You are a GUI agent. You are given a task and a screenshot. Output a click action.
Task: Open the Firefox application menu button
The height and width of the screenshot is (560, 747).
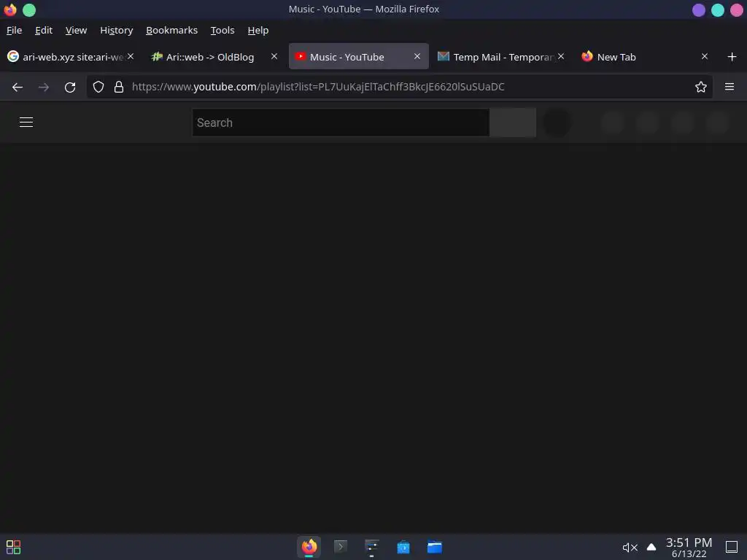tap(729, 87)
